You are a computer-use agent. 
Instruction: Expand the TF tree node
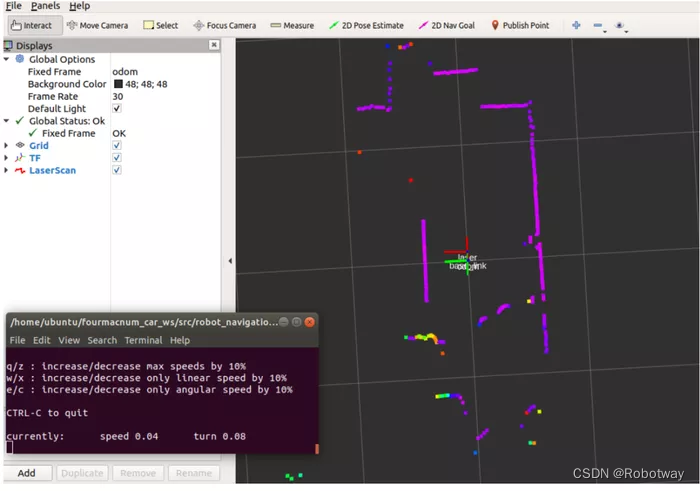[6, 158]
